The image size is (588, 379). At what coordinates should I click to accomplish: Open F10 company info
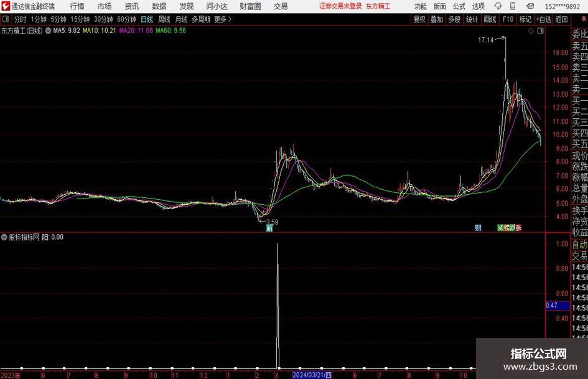coord(508,19)
